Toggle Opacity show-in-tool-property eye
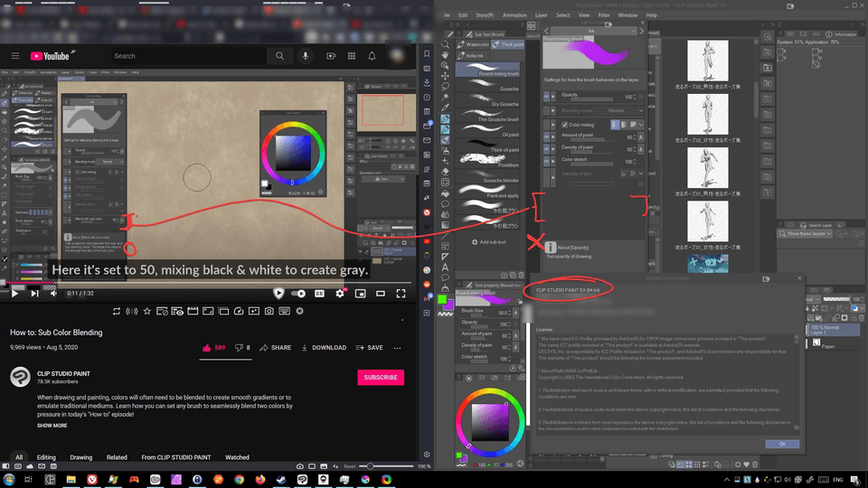868x488 pixels. [546, 97]
